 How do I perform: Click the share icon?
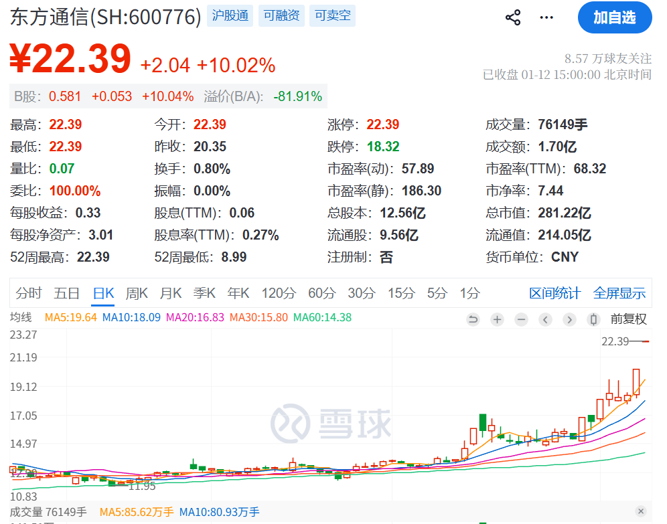(x=513, y=17)
